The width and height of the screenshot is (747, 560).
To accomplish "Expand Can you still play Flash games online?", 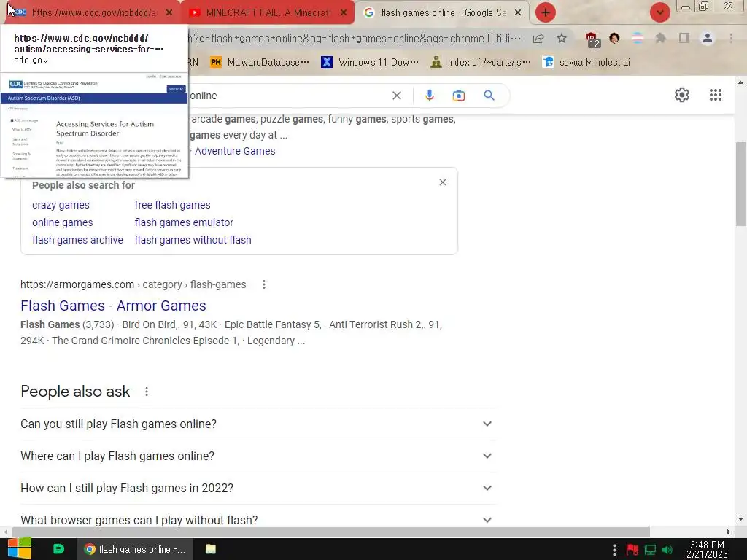I will coord(258,424).
